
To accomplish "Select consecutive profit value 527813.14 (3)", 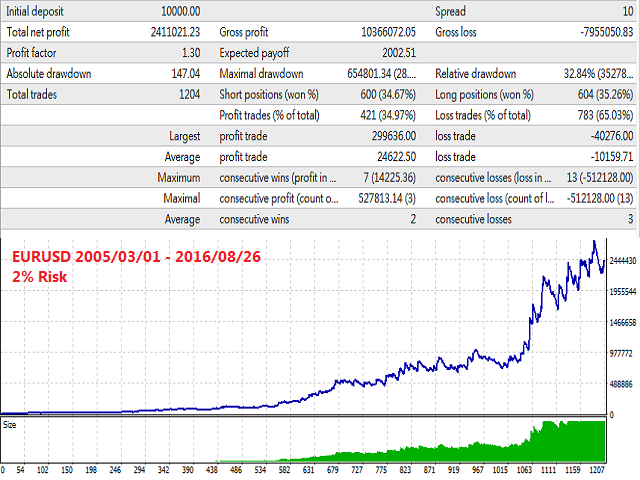I will pyautogui.click(x=387, y=198).
